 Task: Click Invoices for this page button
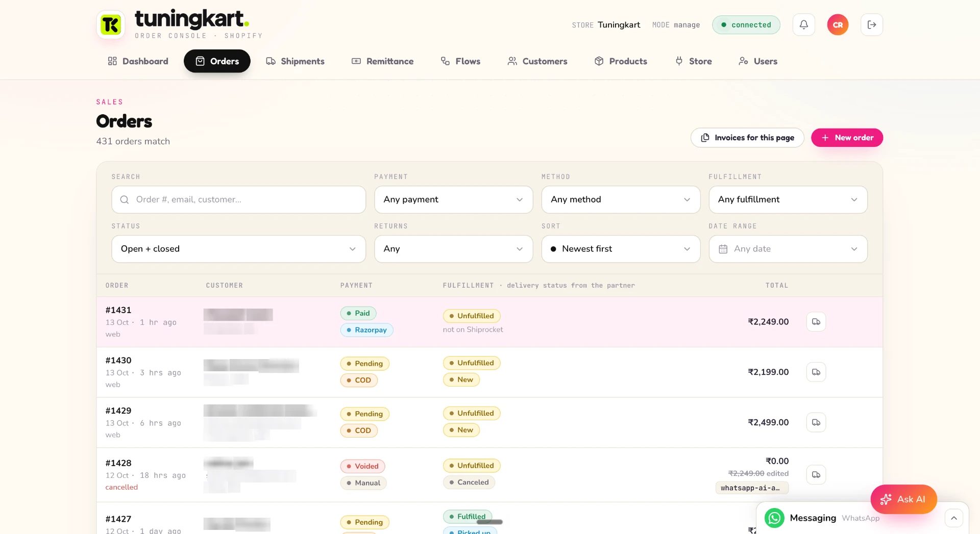click(747, 138)
